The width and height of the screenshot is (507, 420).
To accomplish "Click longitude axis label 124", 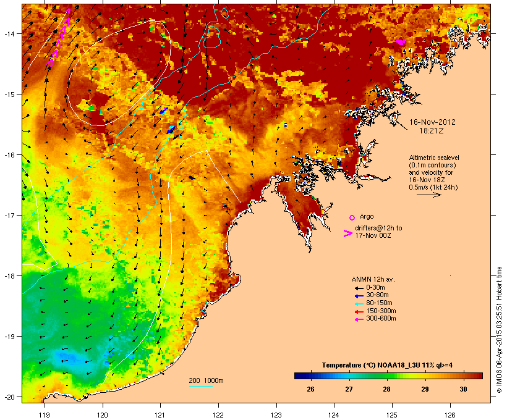I will (334, 415).
